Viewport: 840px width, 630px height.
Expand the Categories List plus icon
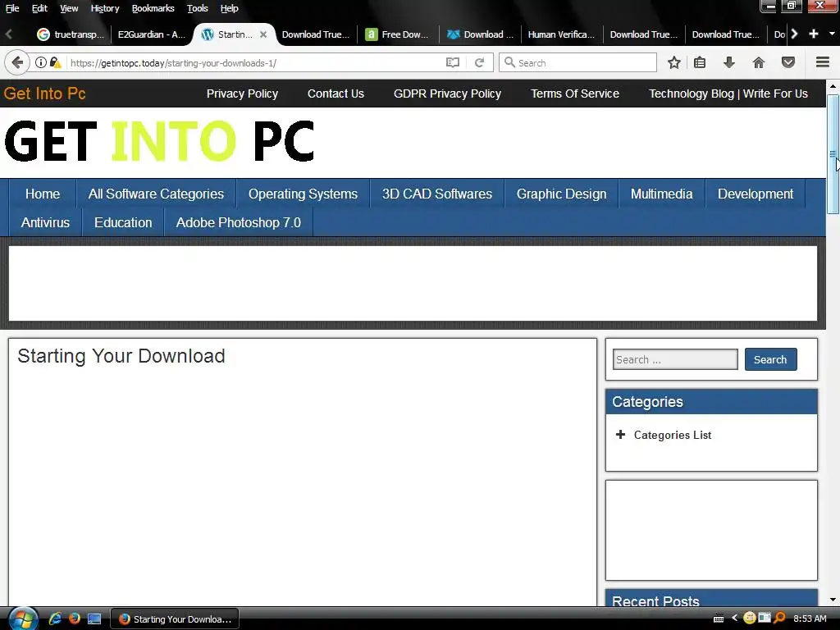coord(620,435)
